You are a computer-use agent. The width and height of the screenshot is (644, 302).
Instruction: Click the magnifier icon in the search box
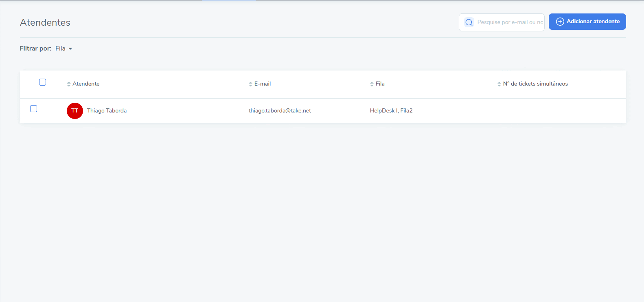click(469, 22)
